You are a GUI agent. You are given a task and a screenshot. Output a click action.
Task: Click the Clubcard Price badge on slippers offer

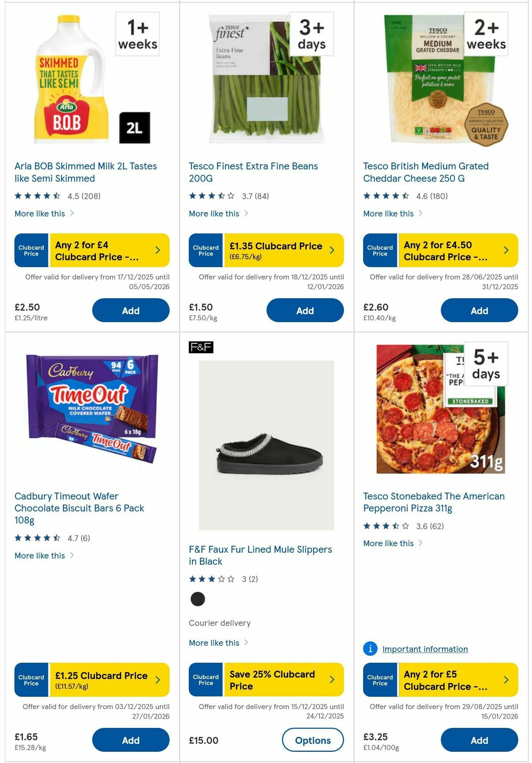[205, 680]
